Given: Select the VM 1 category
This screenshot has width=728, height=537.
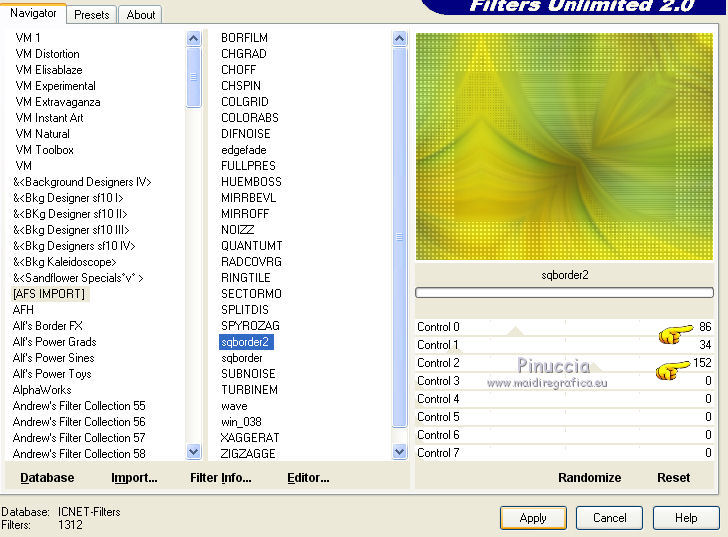Looking at the screenshot, I should click(x=28, y=38).
